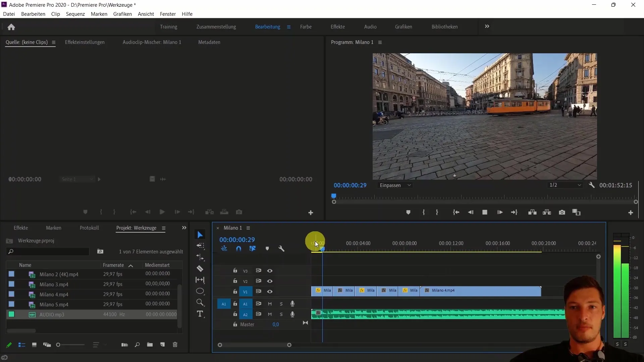Click the timeline wrench settings icon

(x=281, y=249)
